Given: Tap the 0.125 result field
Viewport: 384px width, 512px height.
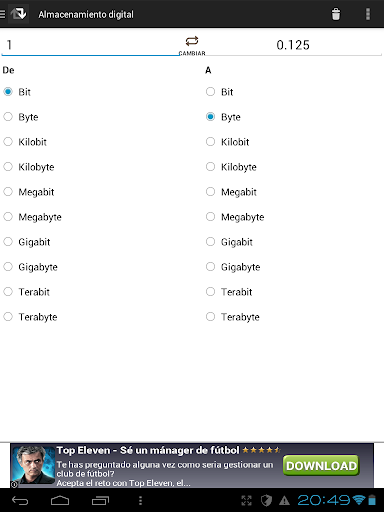Looking at the screenshot, I should pyautogui.click(x=293, y=45).
